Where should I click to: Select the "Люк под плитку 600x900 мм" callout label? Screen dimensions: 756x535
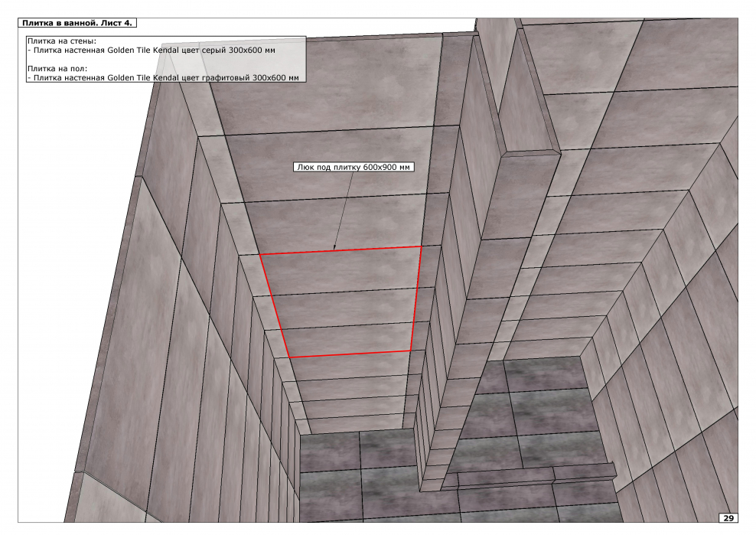[354, 168]
